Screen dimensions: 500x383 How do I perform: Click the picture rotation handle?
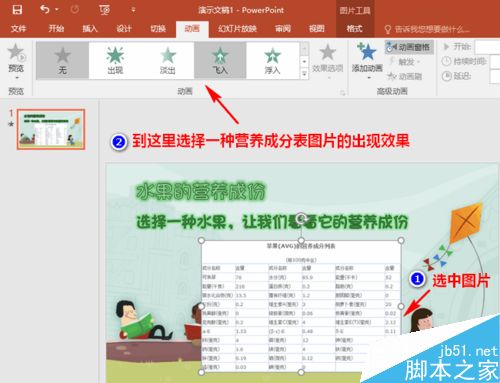click(x=301, y=218)
